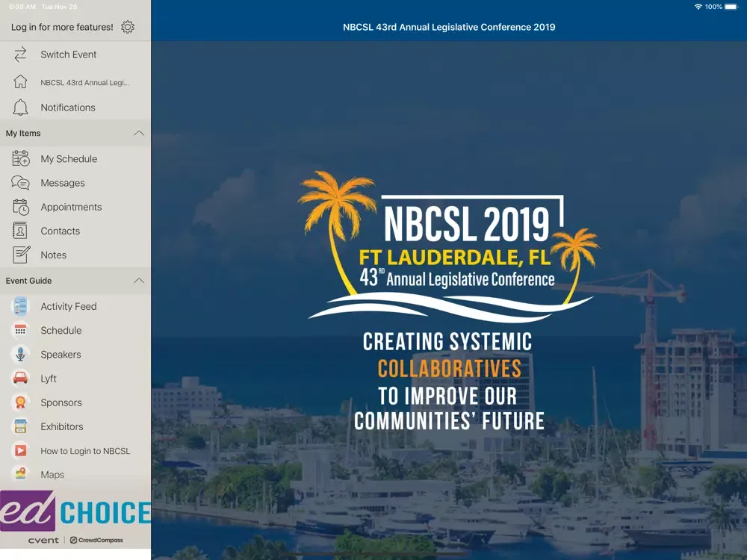747x560 pixels.
Task: Open How to Login to NBCSL entry
Action: [75, 450]
